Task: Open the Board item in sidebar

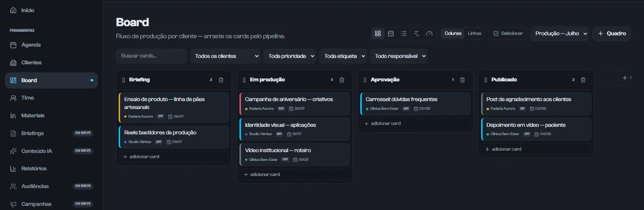Action: tap(51, 80)
